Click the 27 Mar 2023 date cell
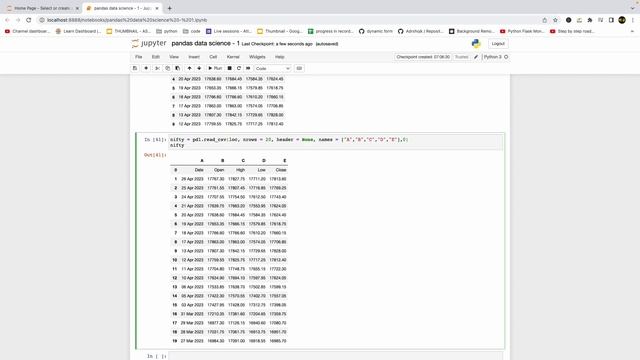The image size is (640, 360). pyautogui.click(x=192, y=341)
